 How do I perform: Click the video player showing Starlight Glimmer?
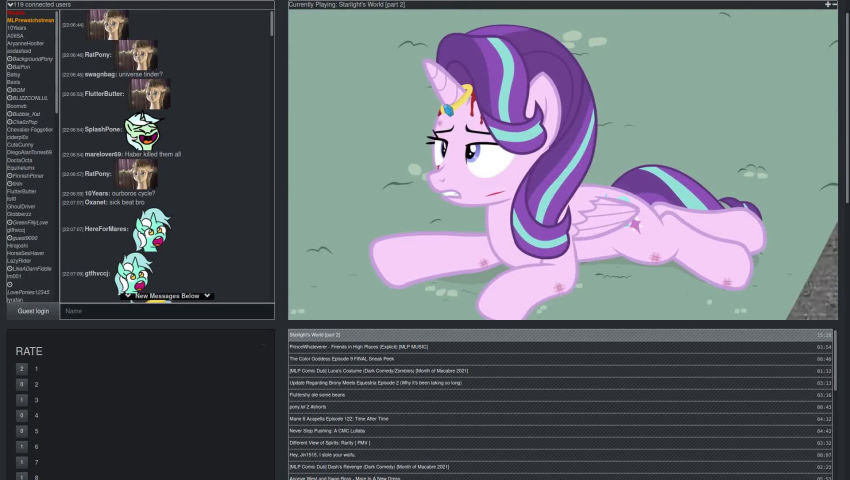point(563,164)
